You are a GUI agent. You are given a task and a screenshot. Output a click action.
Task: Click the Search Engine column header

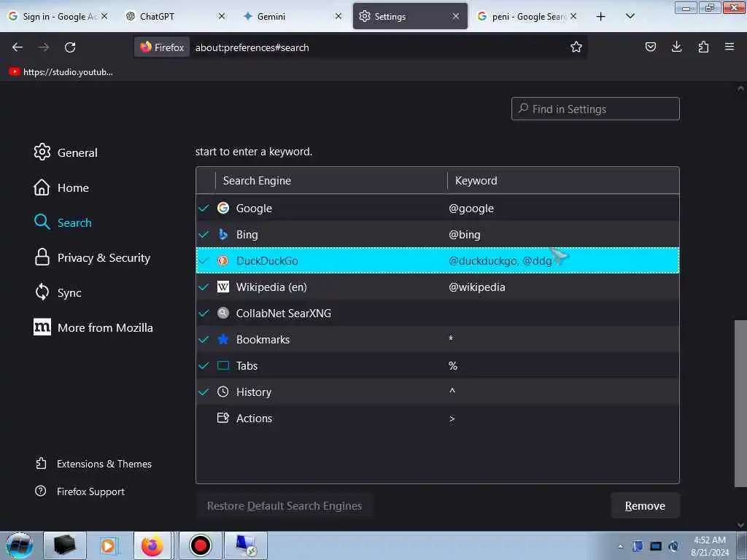coord(331,181)
